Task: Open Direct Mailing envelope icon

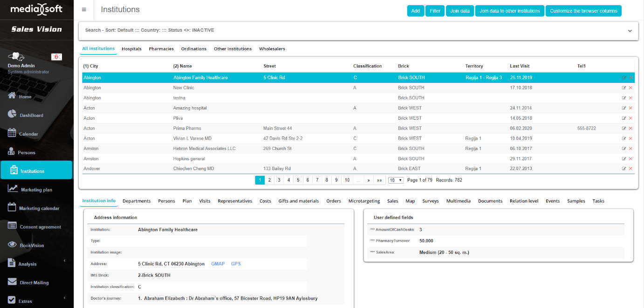Action: [x=12, y=282]
